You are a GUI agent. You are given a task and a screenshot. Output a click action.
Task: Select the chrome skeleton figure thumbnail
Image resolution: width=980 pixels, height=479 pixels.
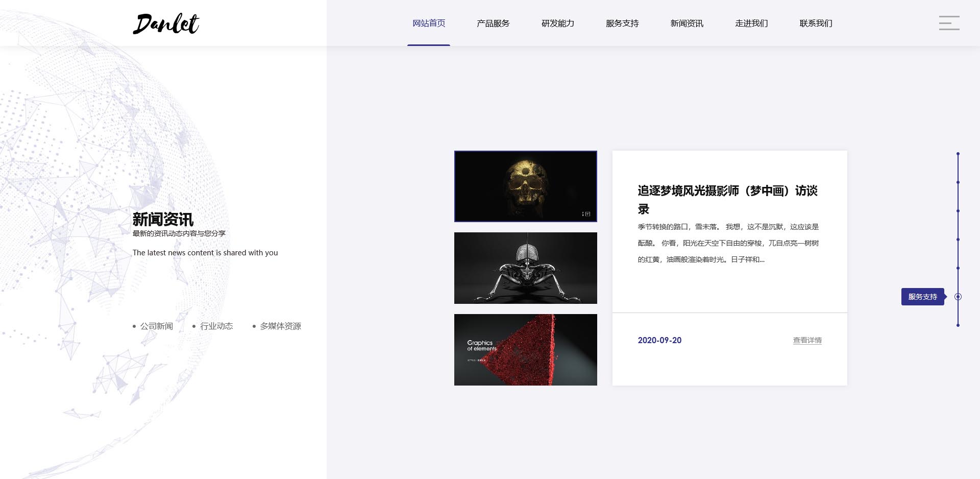(525, 268)
